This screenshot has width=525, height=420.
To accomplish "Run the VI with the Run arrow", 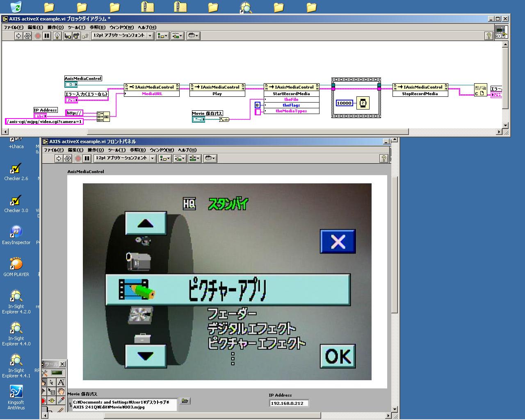I will pos(19,36).
